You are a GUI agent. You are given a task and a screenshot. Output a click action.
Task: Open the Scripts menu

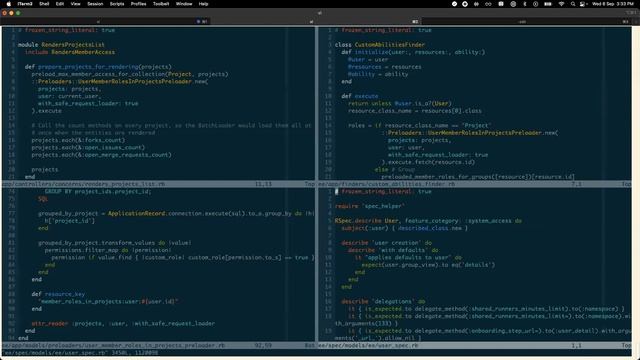(117, 4)
